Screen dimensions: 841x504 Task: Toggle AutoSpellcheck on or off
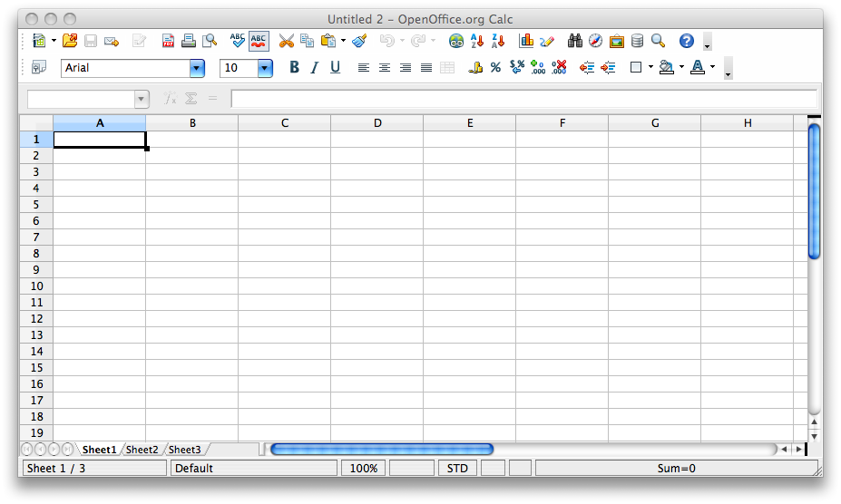click(259, 41)
